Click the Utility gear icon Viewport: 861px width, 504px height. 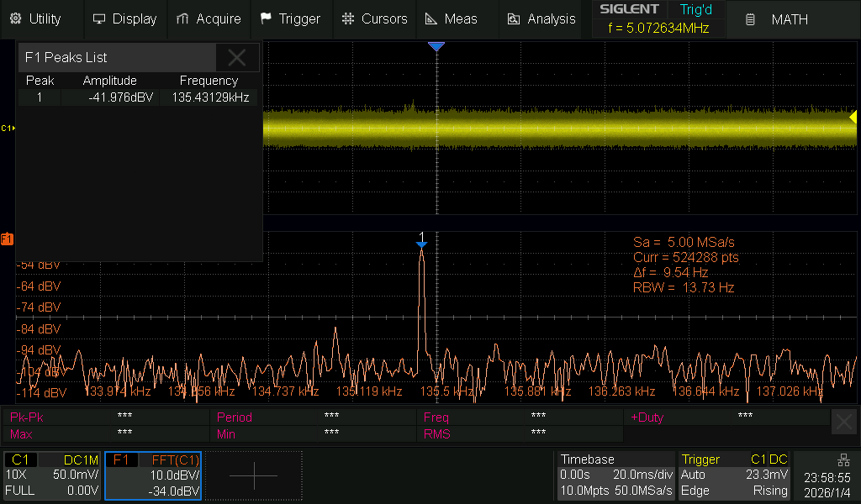[x=16, y=18]
